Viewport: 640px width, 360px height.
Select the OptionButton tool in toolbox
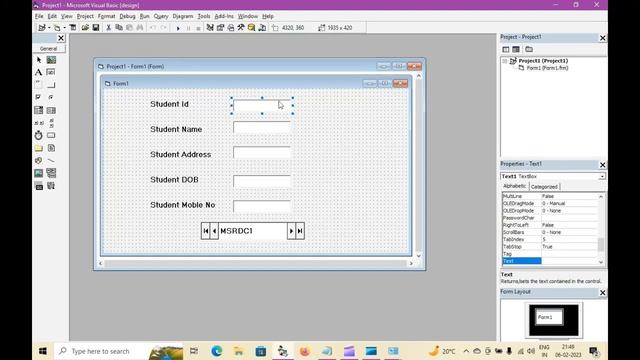(51, 97)
